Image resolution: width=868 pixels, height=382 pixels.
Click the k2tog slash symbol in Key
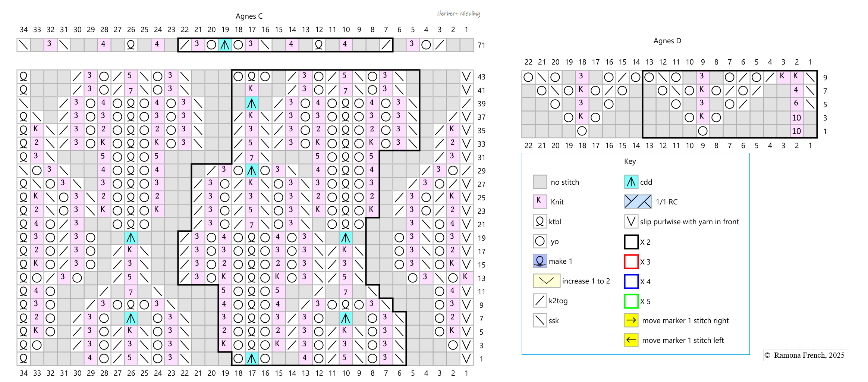(x=540, y=301)
